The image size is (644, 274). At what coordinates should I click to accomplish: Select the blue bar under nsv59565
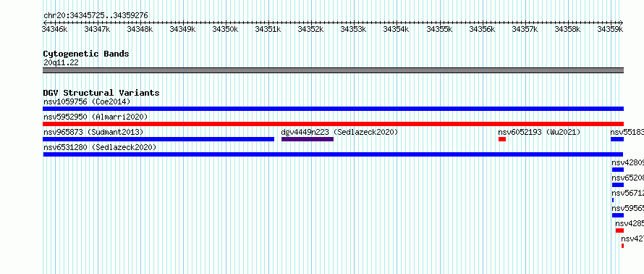pyautogui.click(x=618, y=215)
